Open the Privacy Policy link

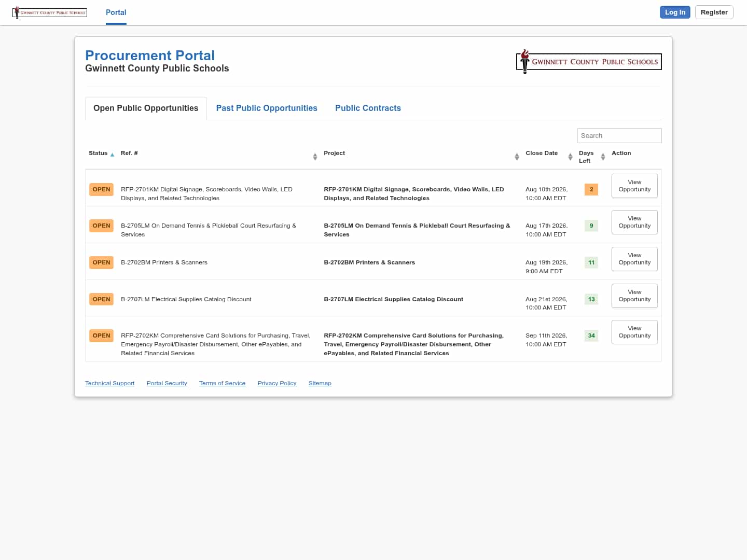pos(277,383)
